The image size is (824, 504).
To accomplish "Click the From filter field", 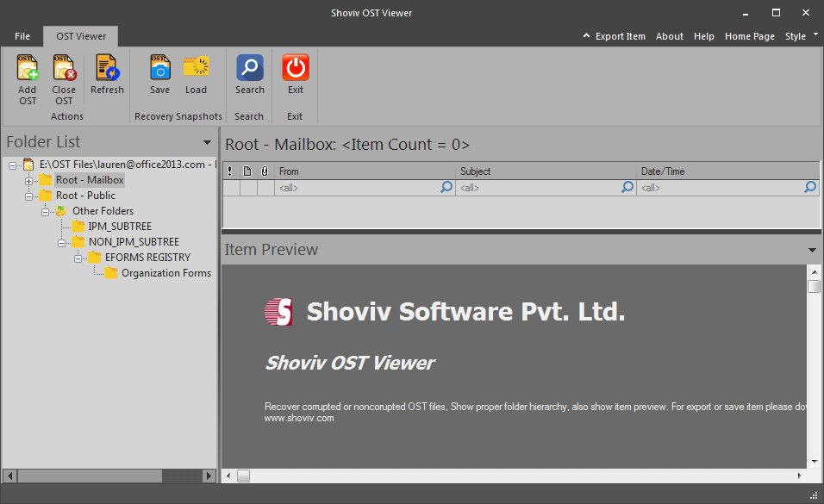I will pos(365,188).
